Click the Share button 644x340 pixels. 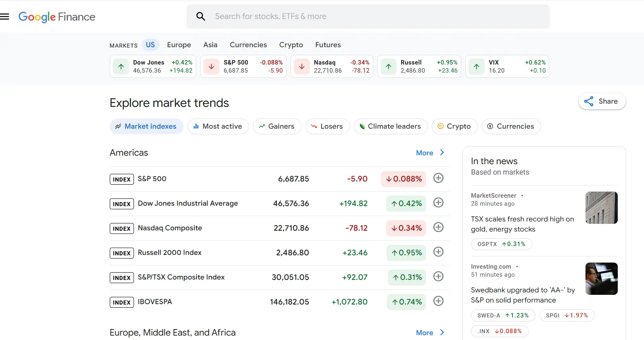602,101
